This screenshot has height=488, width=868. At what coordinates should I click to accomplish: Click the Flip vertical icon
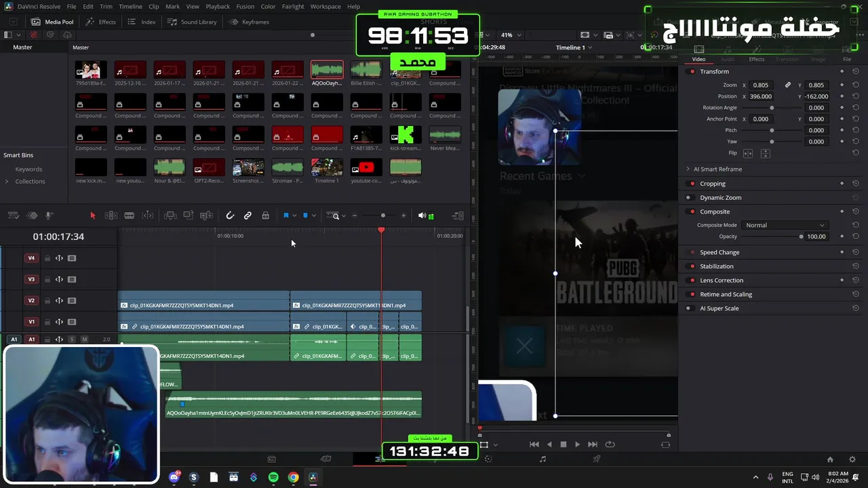pos(765,153)
